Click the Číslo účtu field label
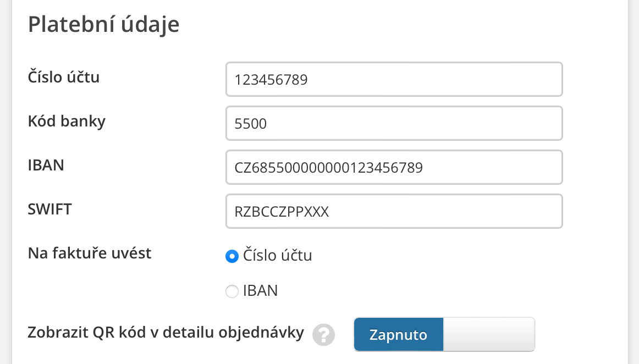The height and width of the screenshot is (364, 639). click(x=64, y=77)
